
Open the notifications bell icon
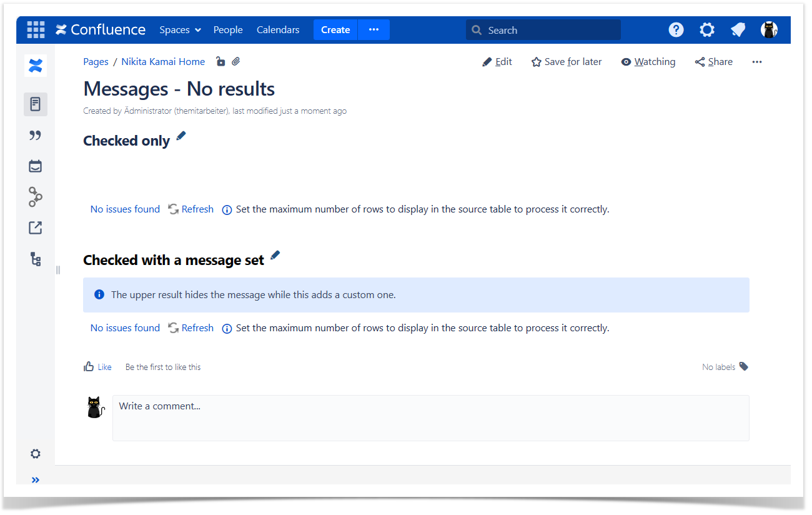coord(738,30)
